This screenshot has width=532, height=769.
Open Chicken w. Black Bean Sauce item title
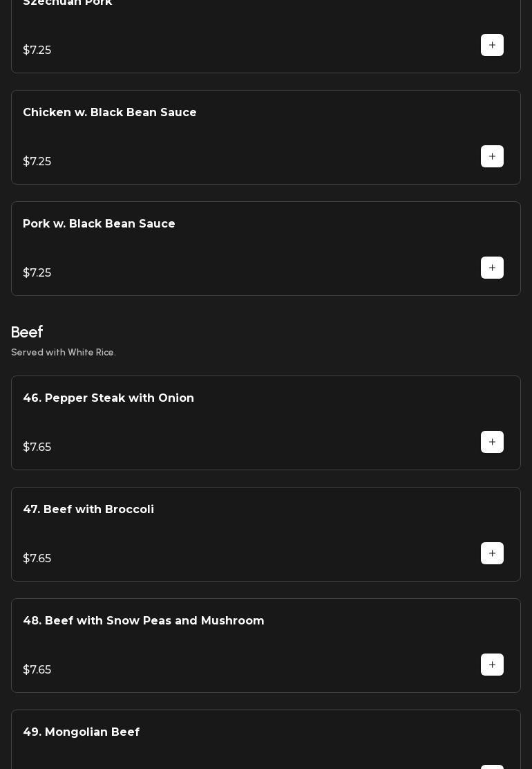110,113
